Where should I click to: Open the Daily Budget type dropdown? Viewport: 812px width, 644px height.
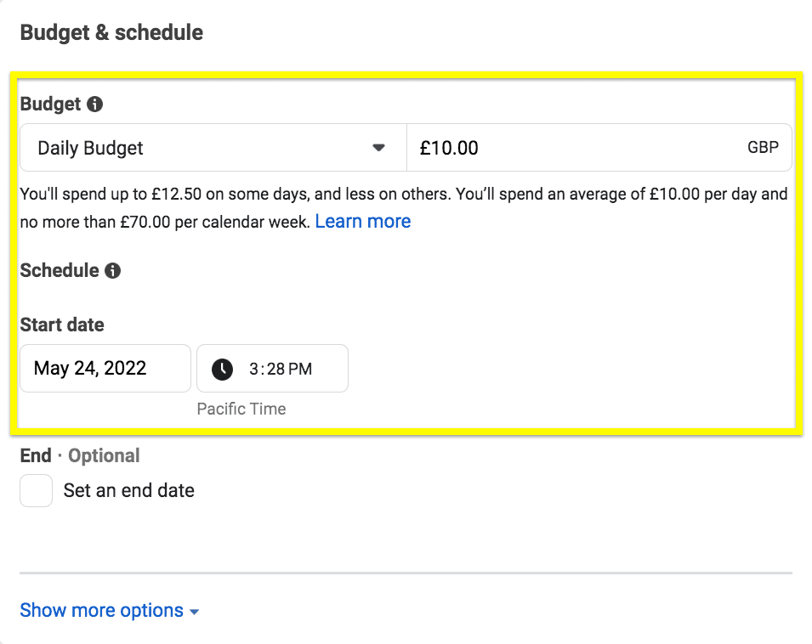pos(213,148)
